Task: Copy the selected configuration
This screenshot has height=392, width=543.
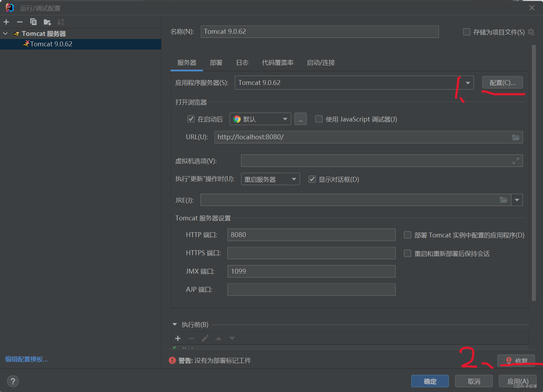Action: coord(33,22)
